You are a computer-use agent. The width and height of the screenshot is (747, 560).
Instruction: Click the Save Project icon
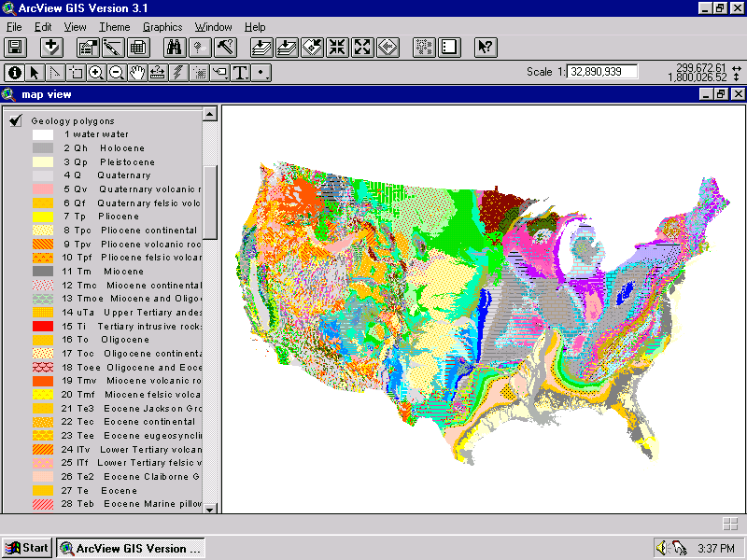15,47
